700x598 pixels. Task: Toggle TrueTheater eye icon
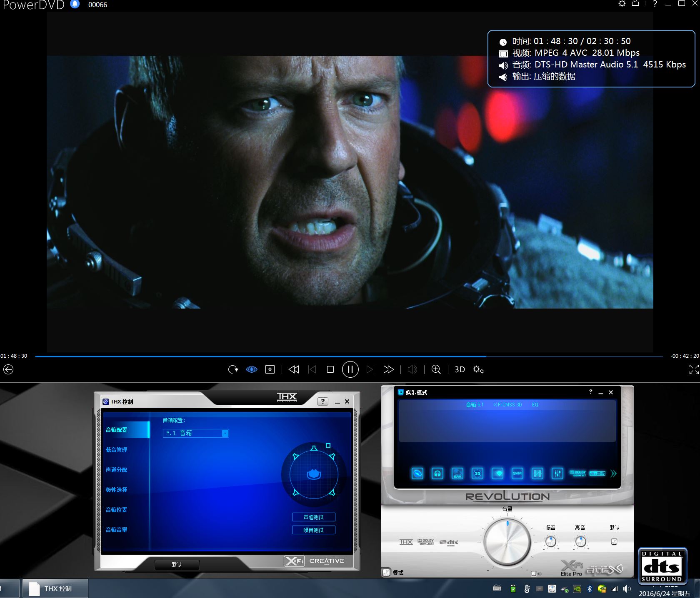pyautogui.click(x=252, y=369)
